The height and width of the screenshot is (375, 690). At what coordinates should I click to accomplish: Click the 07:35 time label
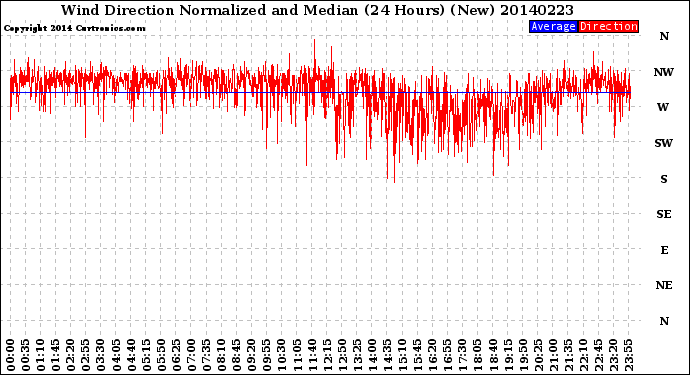coord(206,355)
